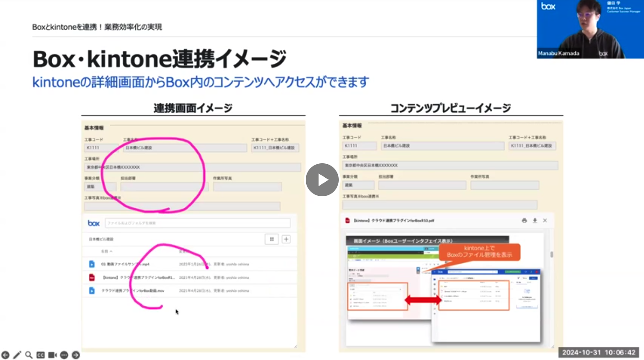Open the クラウド連携プラグインforBox動画.mov file

132,290
